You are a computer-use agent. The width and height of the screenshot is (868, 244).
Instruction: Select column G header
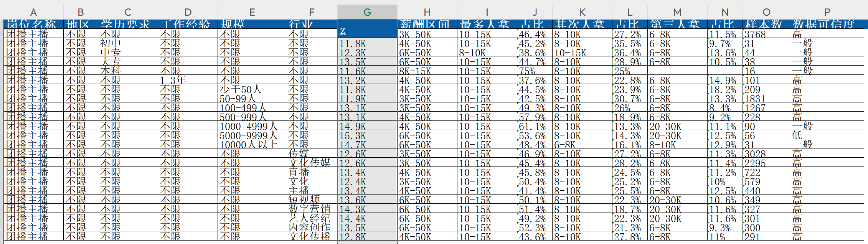pyautogui.click(x=367, y=12)
